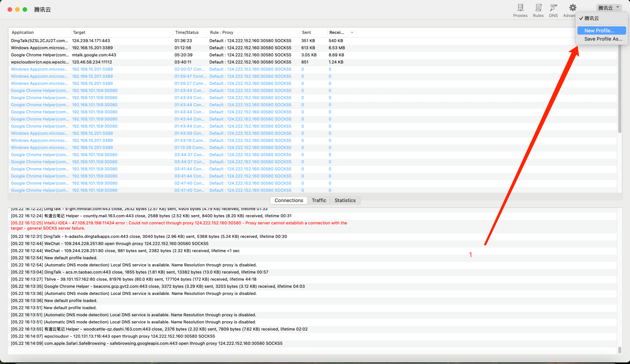
Task: Select the wpscloudsvr connection row
Action: [x=113, y=62]
